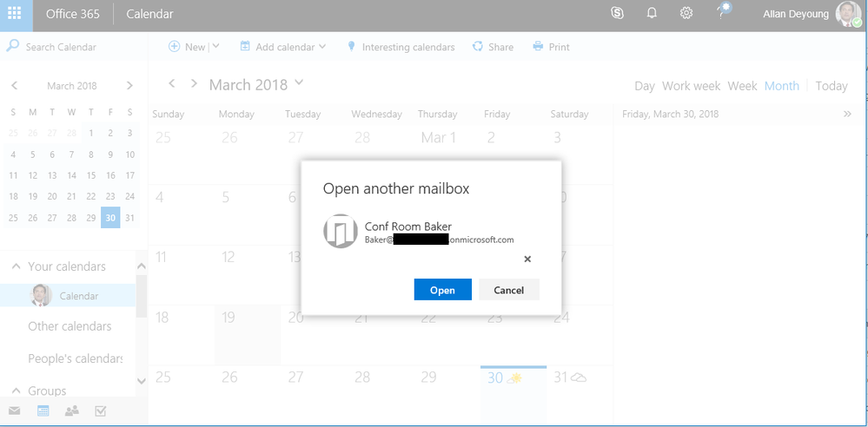Click the Search Calendar magnifier icon
This screenshot has height=427, width=868.
(13, 46)
